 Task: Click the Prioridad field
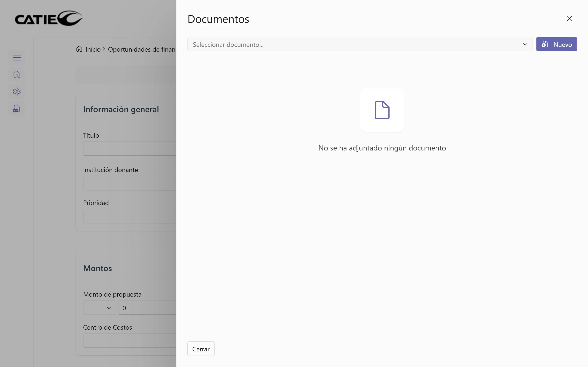tap(130, 216)
